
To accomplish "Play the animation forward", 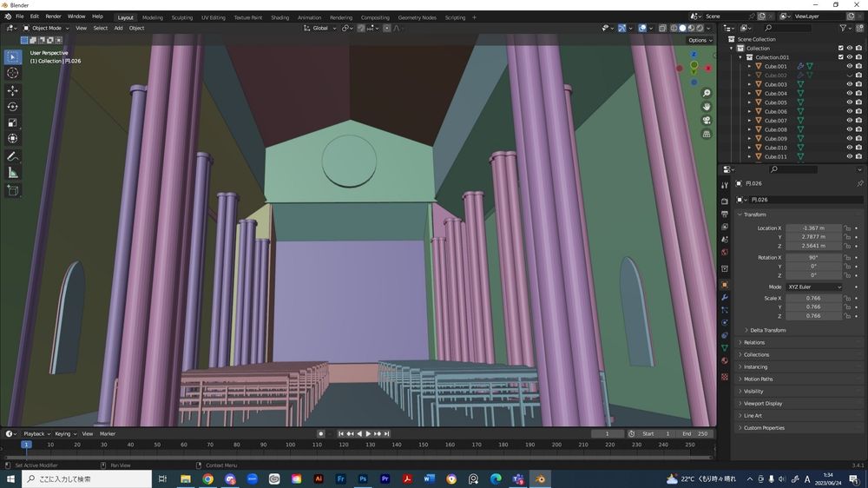I will pyautogui.click(x=368, y=433).
